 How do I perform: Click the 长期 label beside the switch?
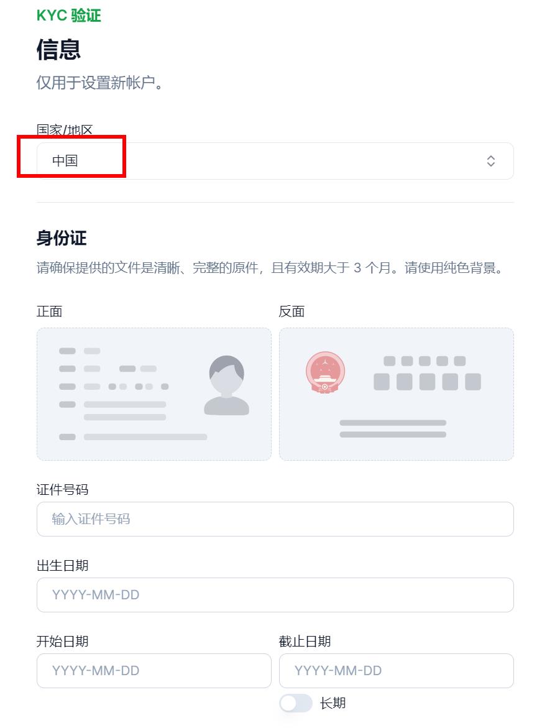(333, 703)
